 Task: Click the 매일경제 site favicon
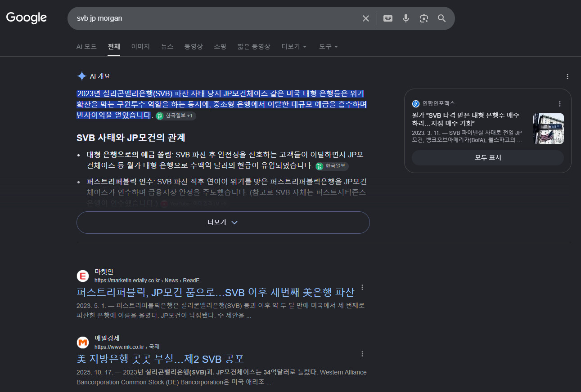pyautogui.click(x=83, y=343)
